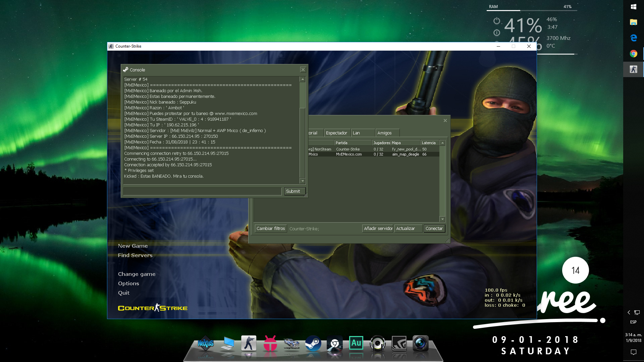The image size is (644, 362).
Task: Open the Nexus dock icon
Action: click(206, 344)
